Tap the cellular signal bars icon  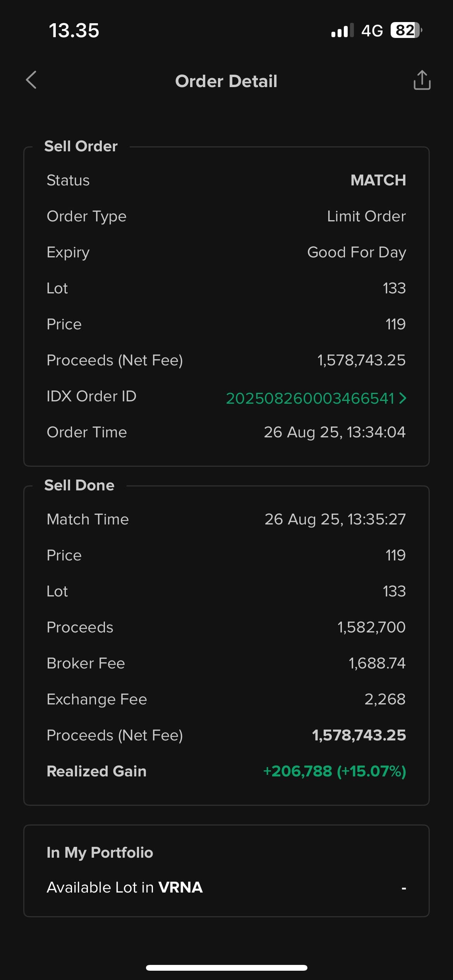pyautogui.click(x=343, y=30)
